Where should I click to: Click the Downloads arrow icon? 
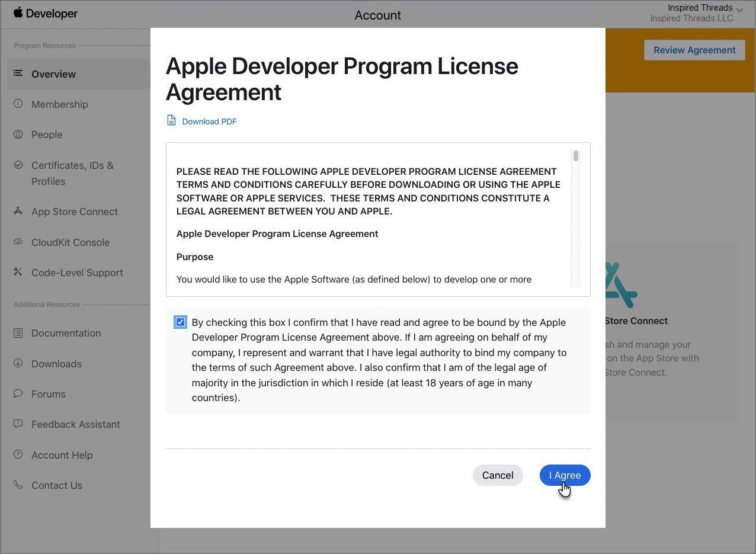pos(18,363)
